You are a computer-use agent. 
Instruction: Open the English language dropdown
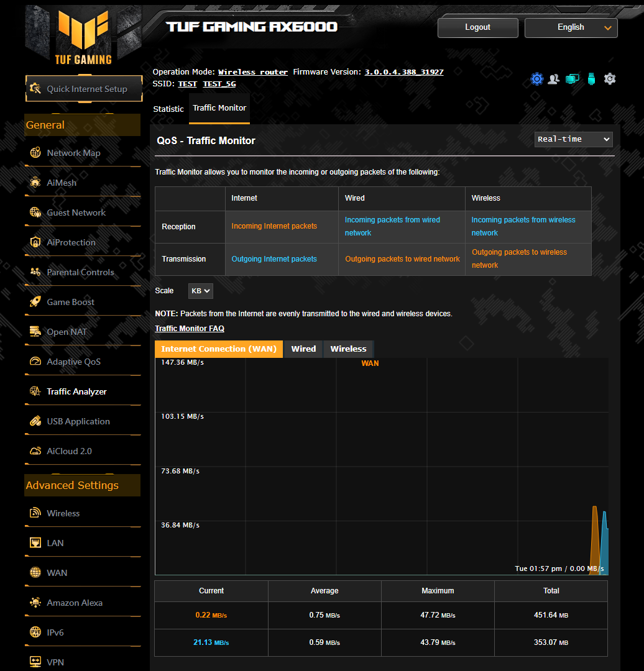point(571,27)
